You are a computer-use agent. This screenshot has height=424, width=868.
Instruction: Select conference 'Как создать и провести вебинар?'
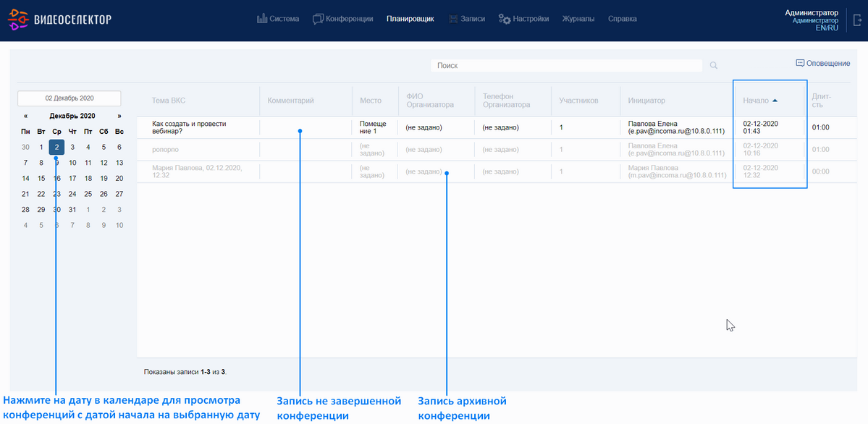pos(190,127)
